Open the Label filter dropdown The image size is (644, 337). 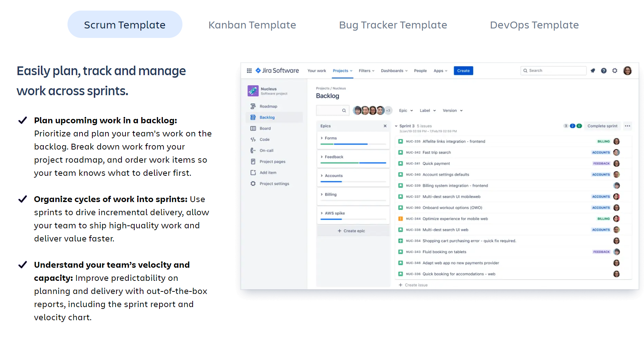pos(428,111)
